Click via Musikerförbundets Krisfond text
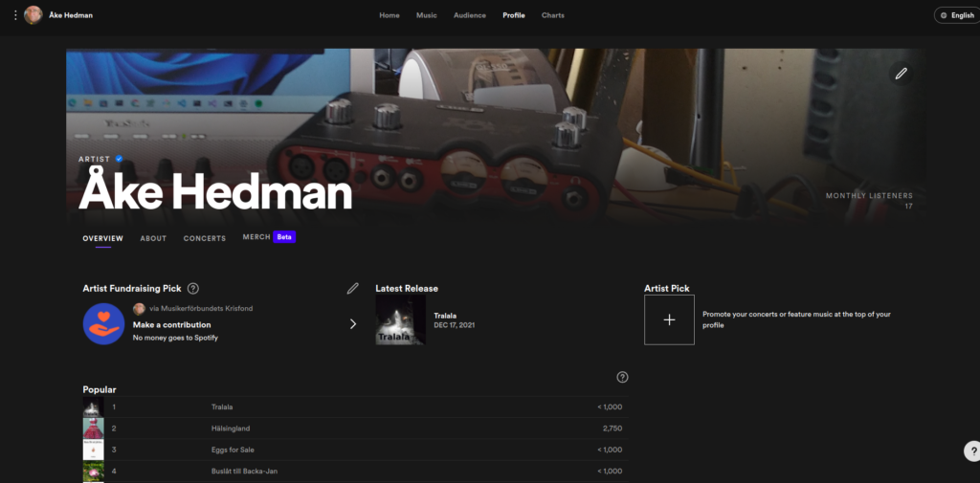 201,308
